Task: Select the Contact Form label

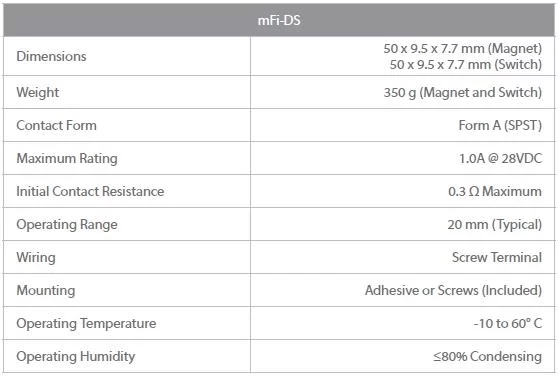Action: click(x=56, y=125)
